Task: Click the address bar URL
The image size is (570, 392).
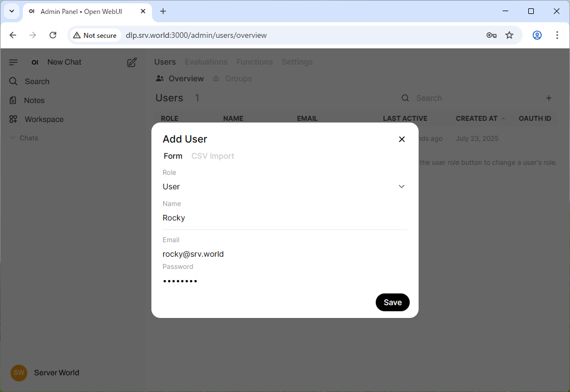Action: click(196, 35)
